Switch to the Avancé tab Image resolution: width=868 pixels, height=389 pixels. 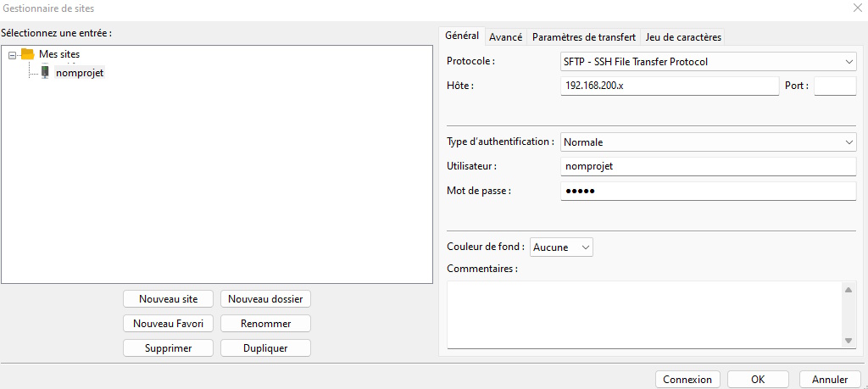pyautogui.click(x=505, y=37)
